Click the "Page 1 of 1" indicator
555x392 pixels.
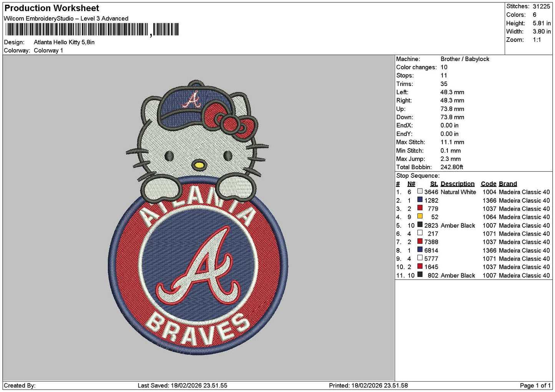tap(535, 385)
